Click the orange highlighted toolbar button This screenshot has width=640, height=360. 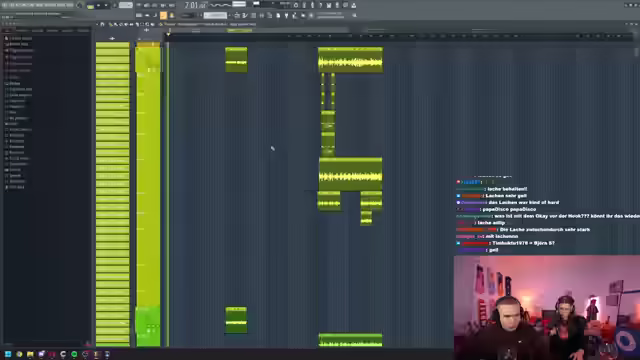(163, 16)
